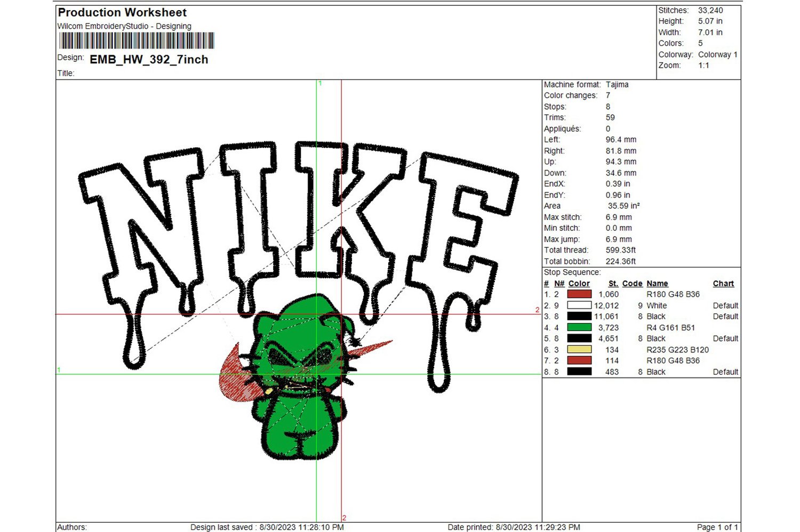Pick the black swatch in the 11,061-stitch row
This screenshot has height=532, width=800.
579,317
